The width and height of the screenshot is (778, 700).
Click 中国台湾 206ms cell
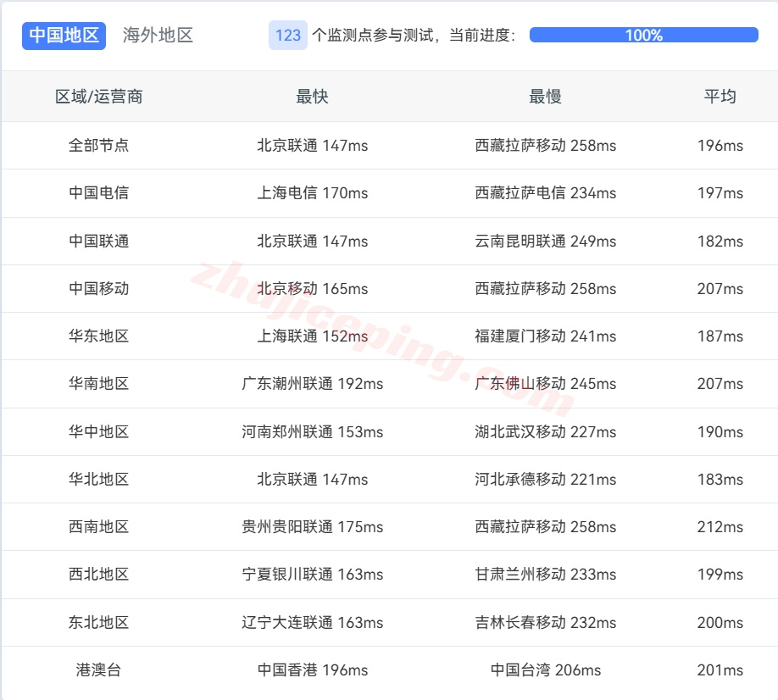click(x=545, y=670)
